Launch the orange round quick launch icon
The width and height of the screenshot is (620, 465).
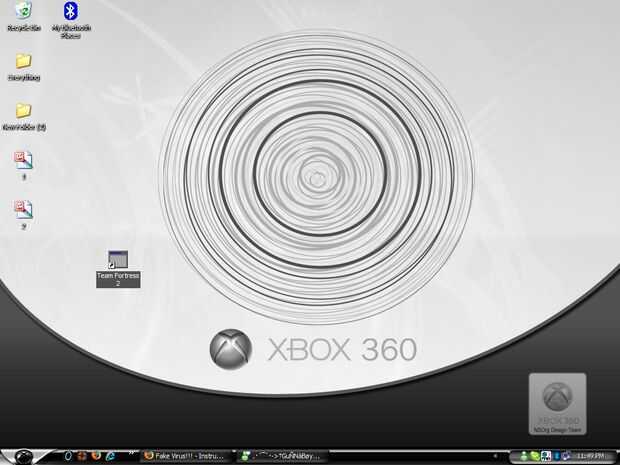(82, 456)
